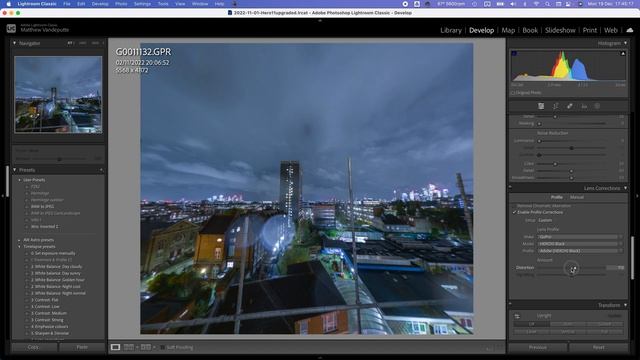This screenshot has height=360, width=640.
Task: Open the lens Make dropdown
Action: (x=580, y=237)
